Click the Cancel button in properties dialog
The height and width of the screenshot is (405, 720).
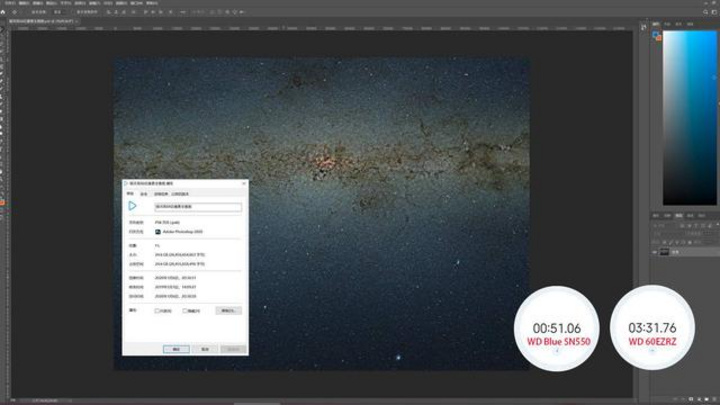coord(205,349)
